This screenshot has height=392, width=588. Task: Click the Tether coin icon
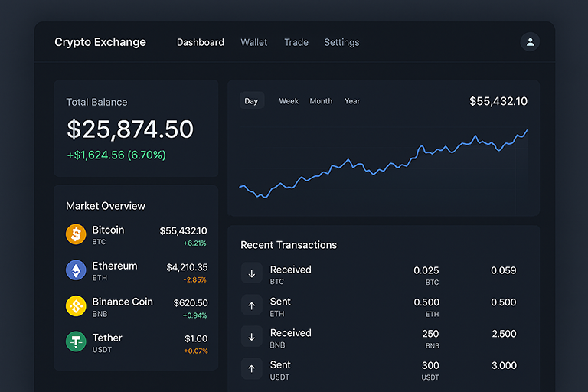(76, 341)
